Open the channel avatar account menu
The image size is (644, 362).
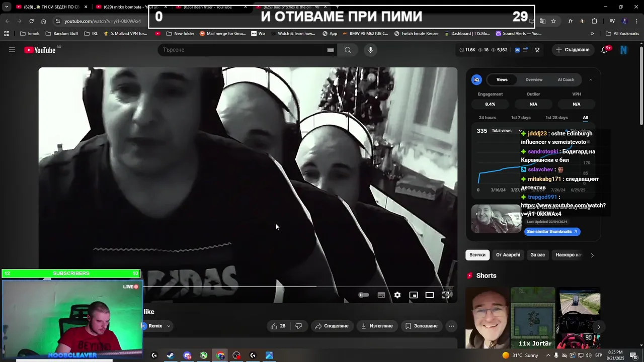[x=624, y=50]
